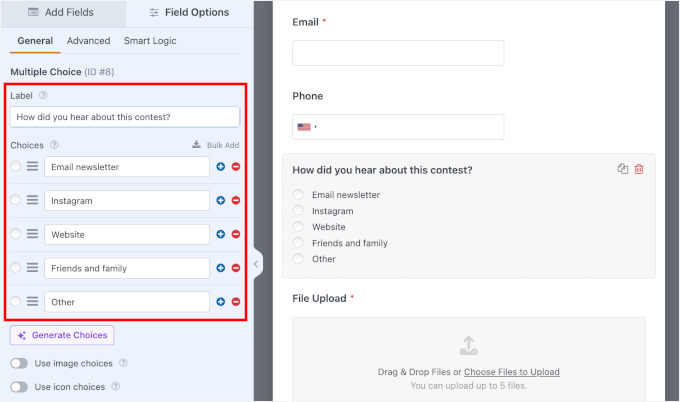Viewport: 680px width, 402px height.
Task: Click minus icon for Other choice
Action: click(x=236, y=302)
